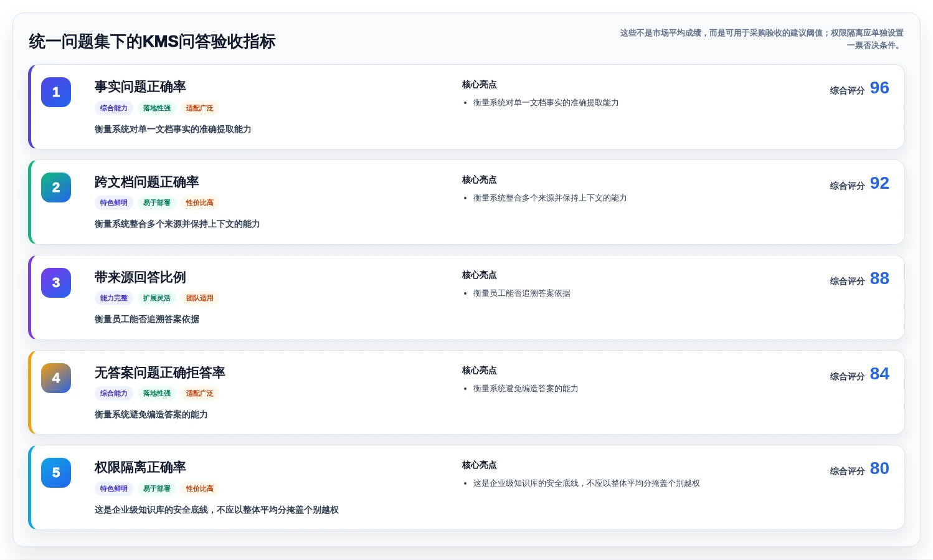Click 特色鲜明 tag under 权限隔离正确率
Image resolution: width=933 pixels, height=560 pixels.
coord(114,488)
